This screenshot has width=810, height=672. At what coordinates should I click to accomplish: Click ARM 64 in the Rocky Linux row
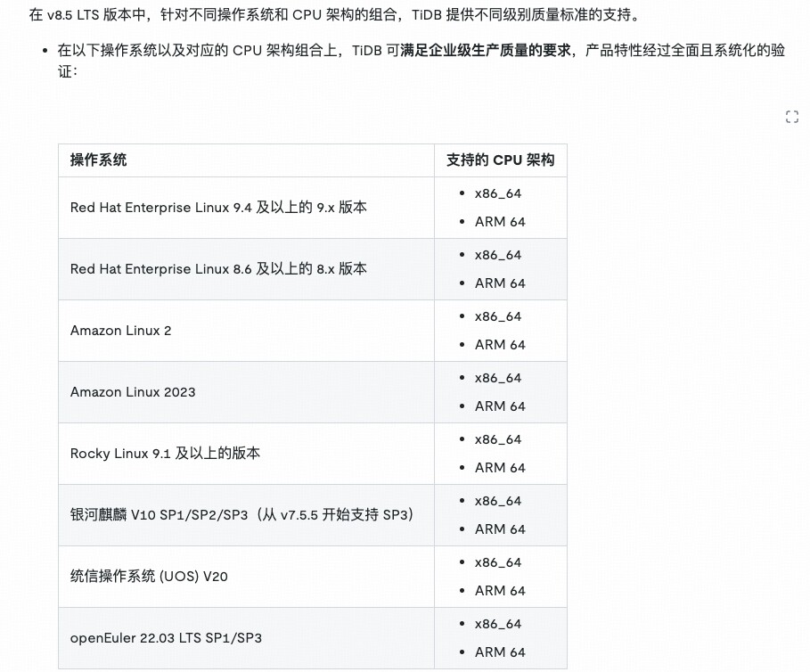tap(500, 468)
